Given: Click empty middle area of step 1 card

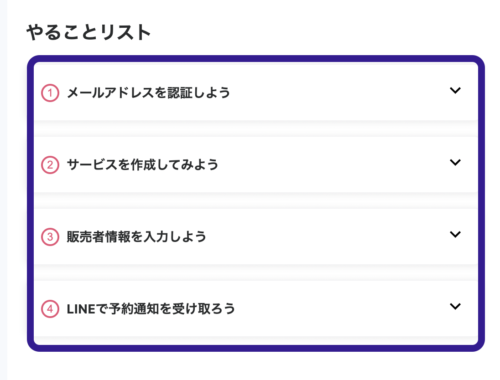Looking at the screenshot, I should click(x=333, y=93).
